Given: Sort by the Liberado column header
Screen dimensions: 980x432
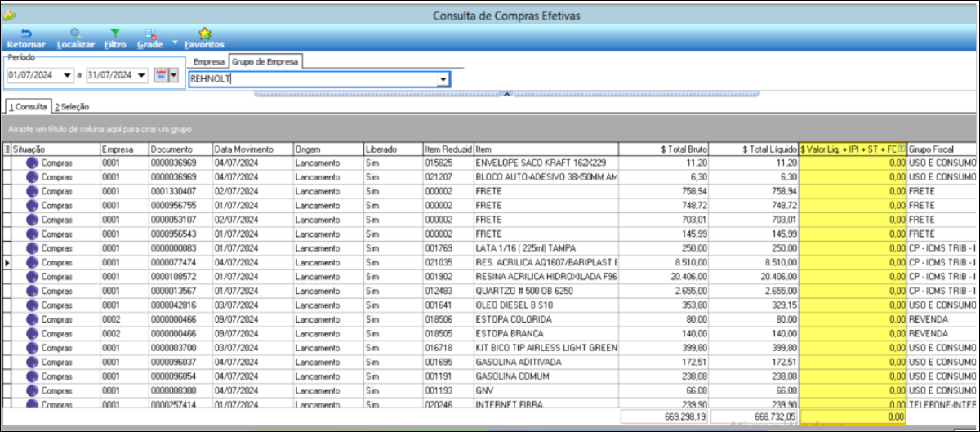Looking at the screenshot, I should (394, 149).
